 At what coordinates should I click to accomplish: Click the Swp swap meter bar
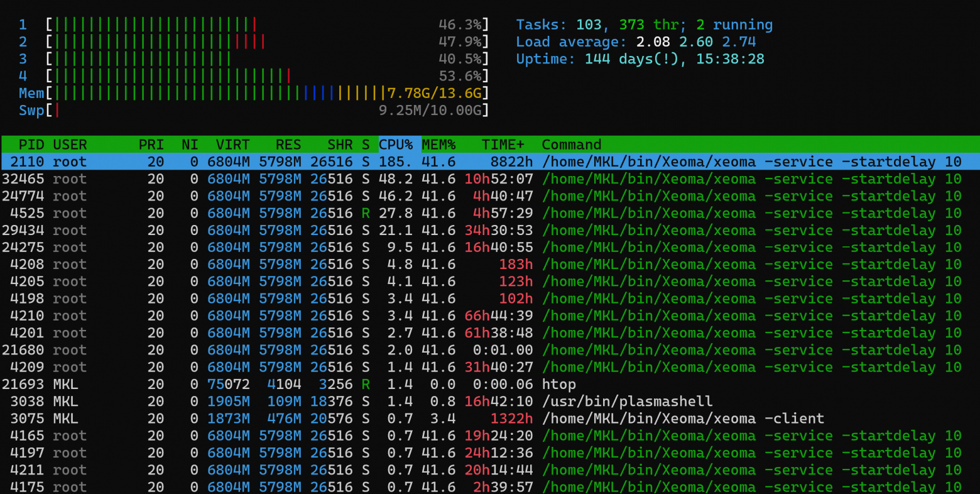click(251, 110)
